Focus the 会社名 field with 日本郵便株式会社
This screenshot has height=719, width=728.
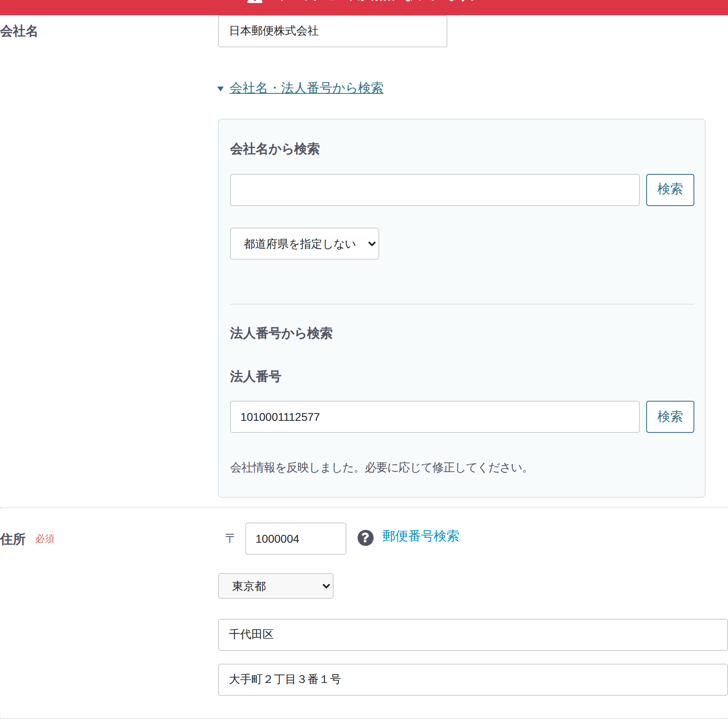333,31
